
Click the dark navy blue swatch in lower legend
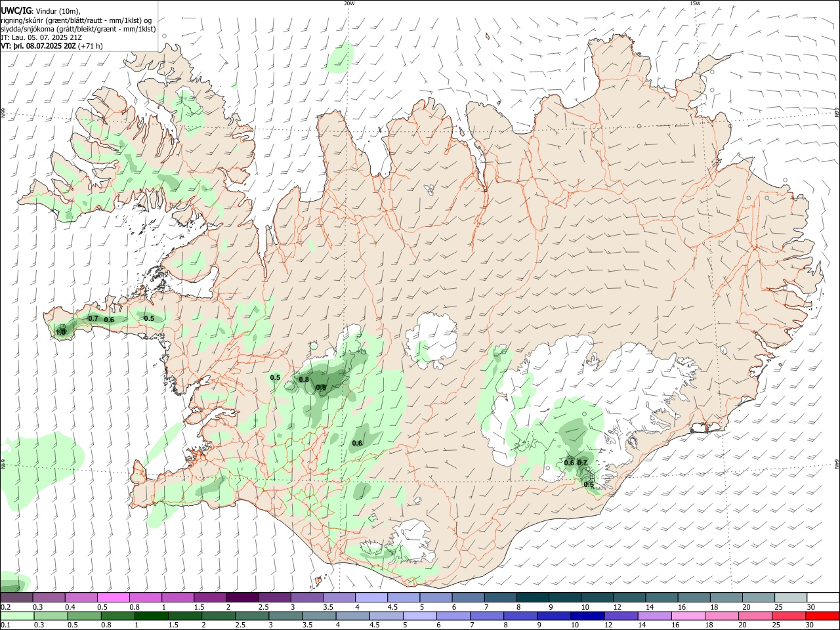(586, 616)
